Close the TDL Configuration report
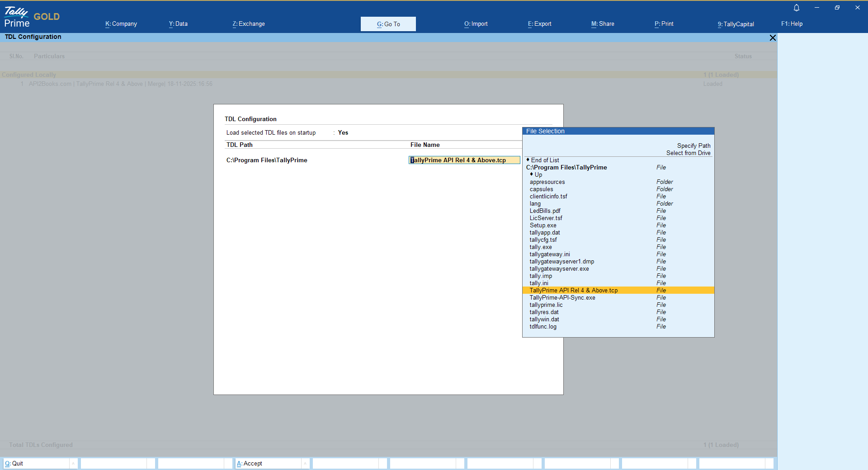 tap(773, 38)
